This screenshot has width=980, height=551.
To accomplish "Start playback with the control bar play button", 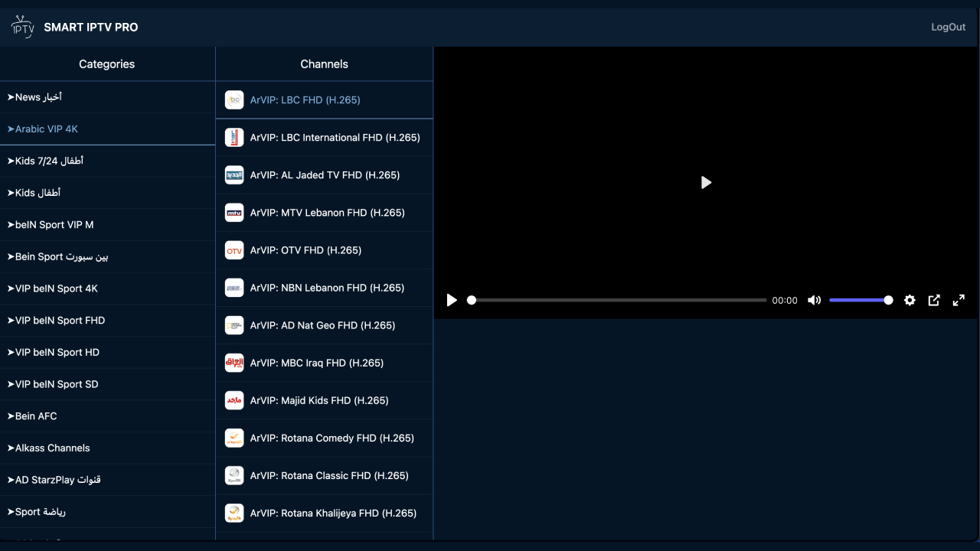I will 452,300.
